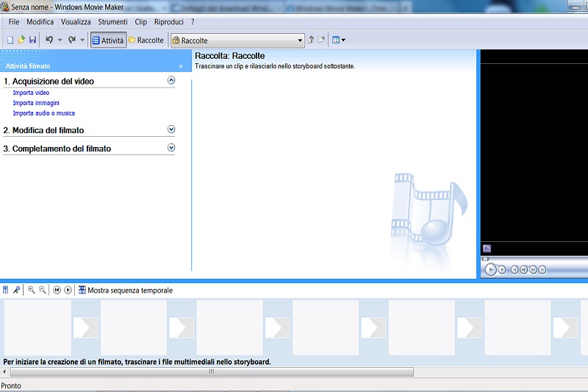The height and width of the screenshot is (392, 588).
Task: Click the storyboard zoom in magnifier
Action: 32,290
